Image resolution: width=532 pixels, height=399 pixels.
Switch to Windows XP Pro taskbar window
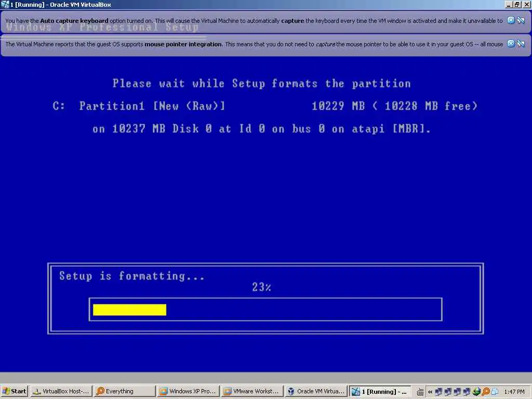pyautogui.click(x=188, y=391)
